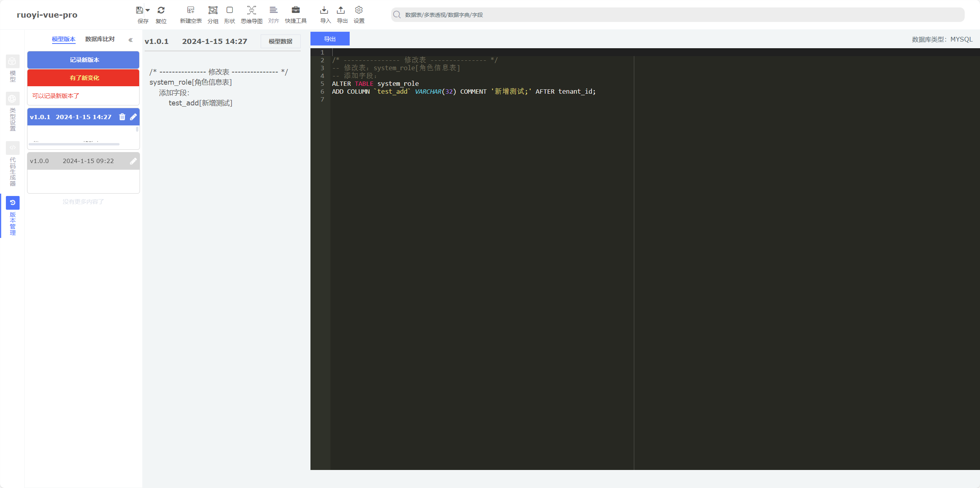This screenshot has height=488, width=980.
Task: Click the Model Data (模型数据) button
Action: point(280,41)
